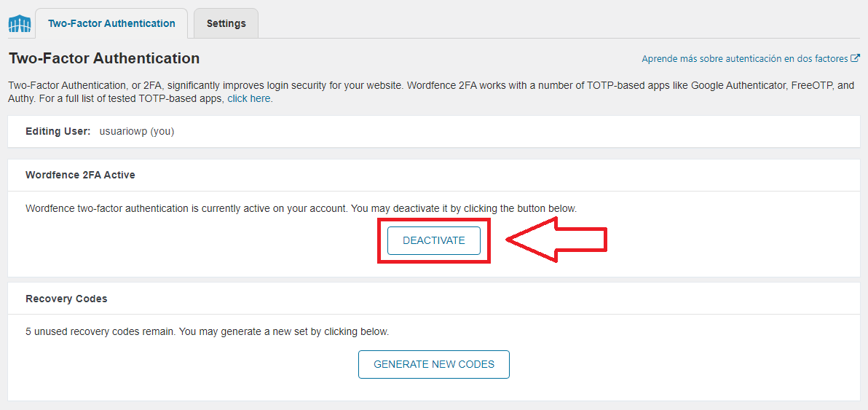Click the DEACTIVATE button
Viewport: 868px width, 410px height.
pyautogui.click(x=433, y=241)
